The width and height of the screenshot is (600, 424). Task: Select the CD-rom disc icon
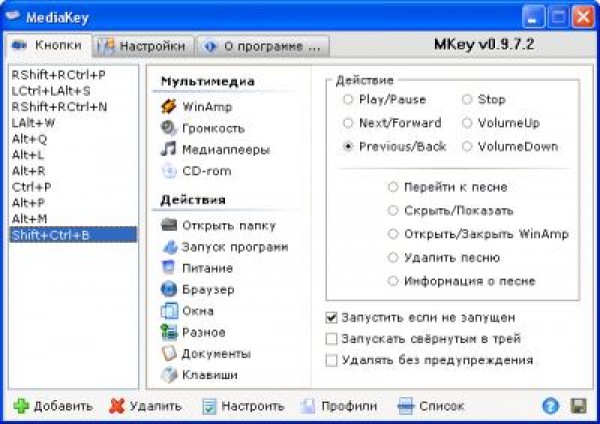pos(169,171)
